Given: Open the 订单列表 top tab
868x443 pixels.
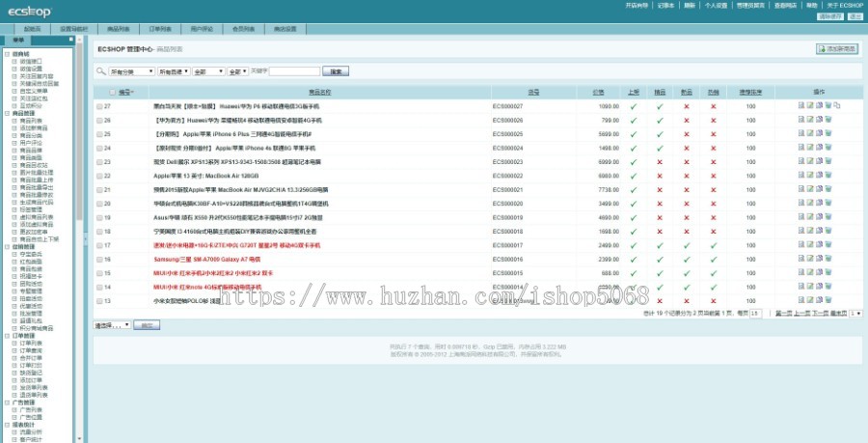Looking at the screenshot, I should click(x=160, y=29).
